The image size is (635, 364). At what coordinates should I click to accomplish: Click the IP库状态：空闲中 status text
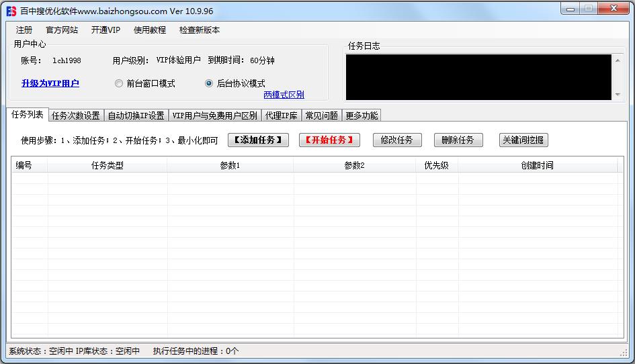pyautogui.click(x=108, y=351)
